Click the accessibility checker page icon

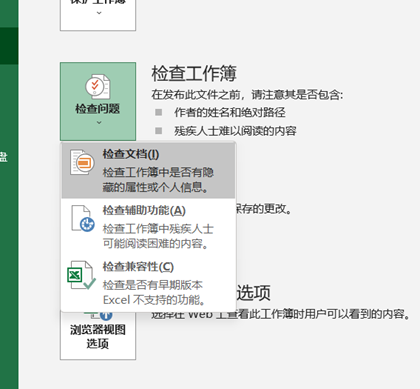click(x=83, y=219)
